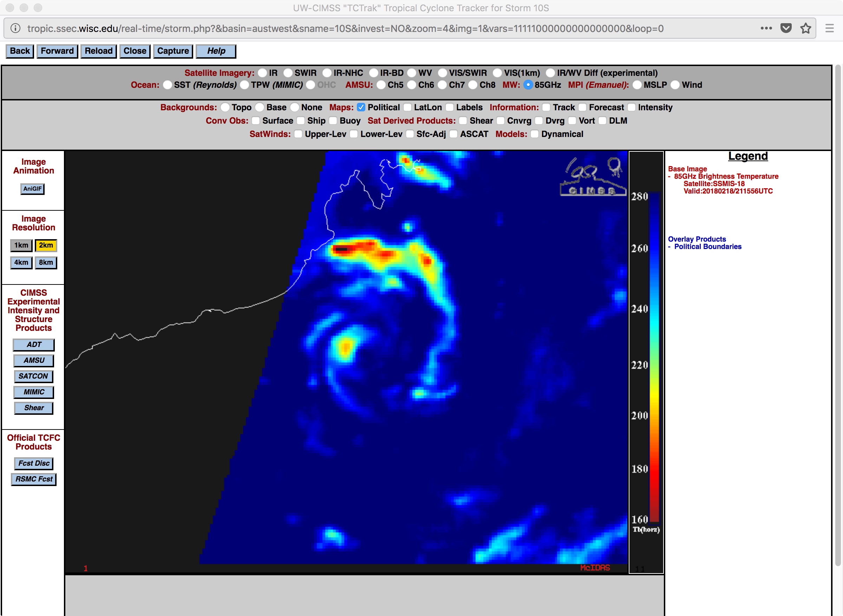Open the ADT product
This screenshot has width=843, height=616.
coord(34,345)
